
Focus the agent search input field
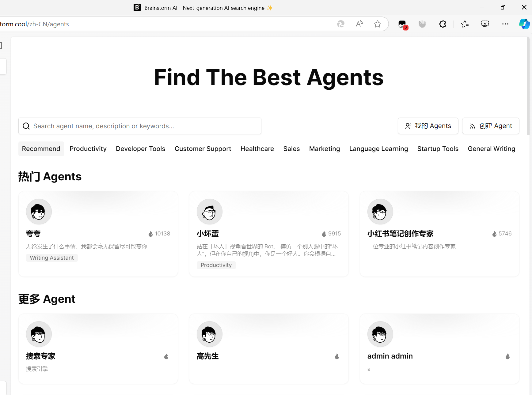pyautogui.click(x=140, y=126)
